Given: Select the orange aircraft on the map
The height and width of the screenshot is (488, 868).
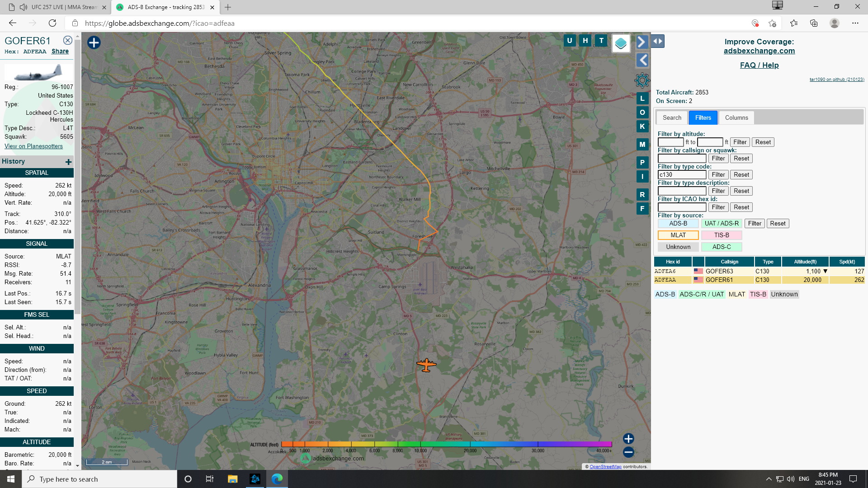Looking at the screenshot, I should click(426, 365).
